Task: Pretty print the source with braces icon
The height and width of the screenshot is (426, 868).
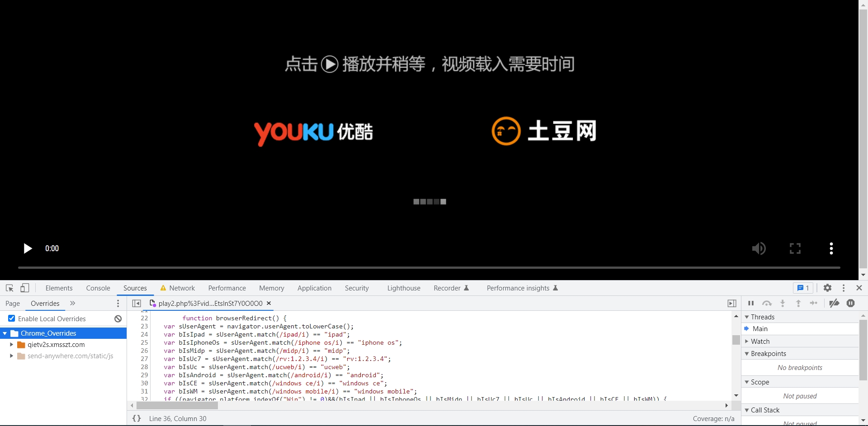Action: [x=137, y=419]
